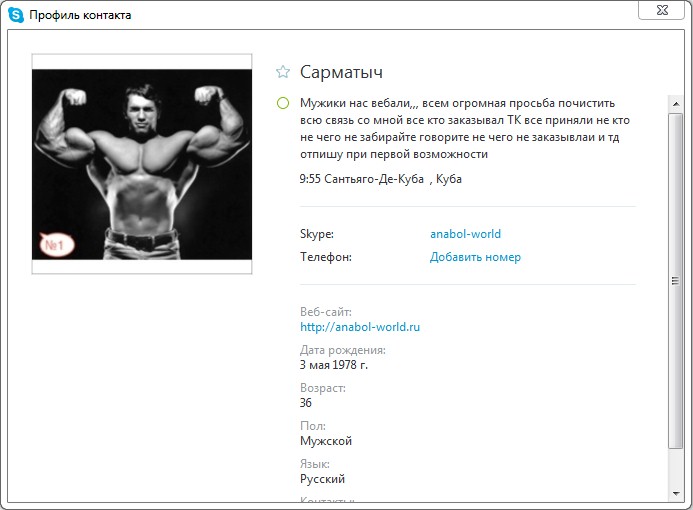Select the mood message text paragraph
693x510 pixels.
pyautogui.click(x=465, y=129)
